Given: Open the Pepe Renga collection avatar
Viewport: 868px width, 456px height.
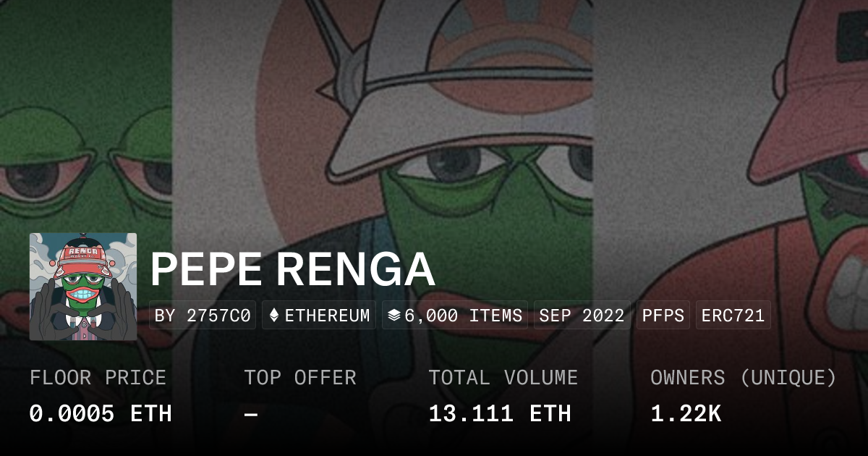Looking at the screenshot, I should click(83, 287).
